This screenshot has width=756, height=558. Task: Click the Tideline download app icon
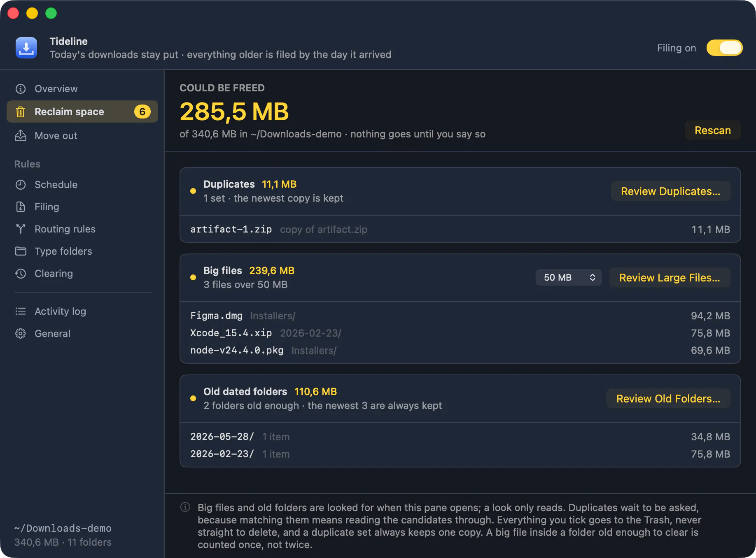(26, 48)
